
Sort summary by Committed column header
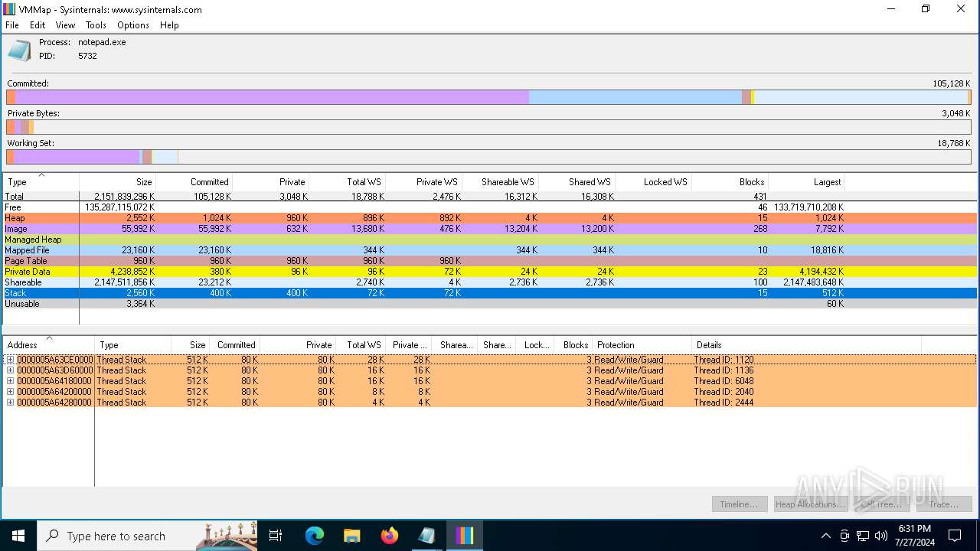point(194,182)
